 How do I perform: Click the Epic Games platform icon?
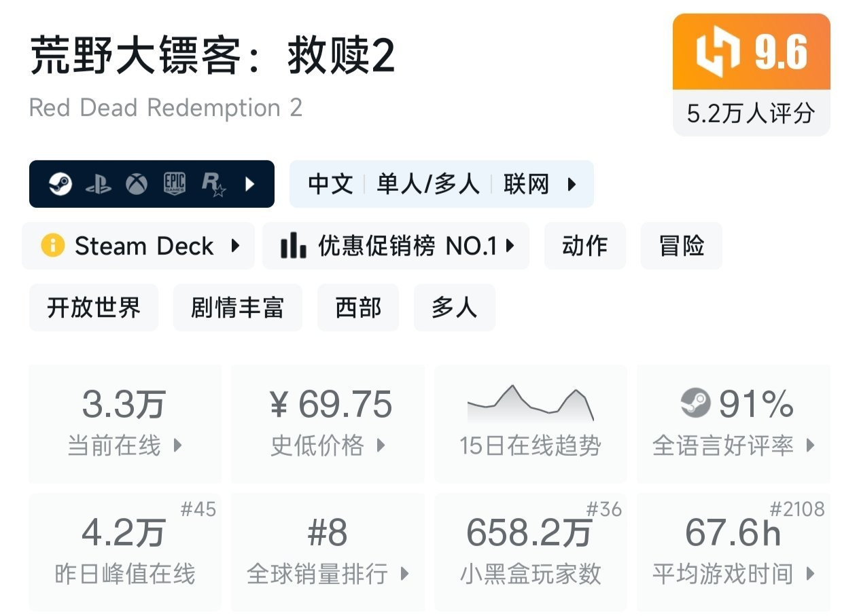pyautogui.click(x=175, y=184)
